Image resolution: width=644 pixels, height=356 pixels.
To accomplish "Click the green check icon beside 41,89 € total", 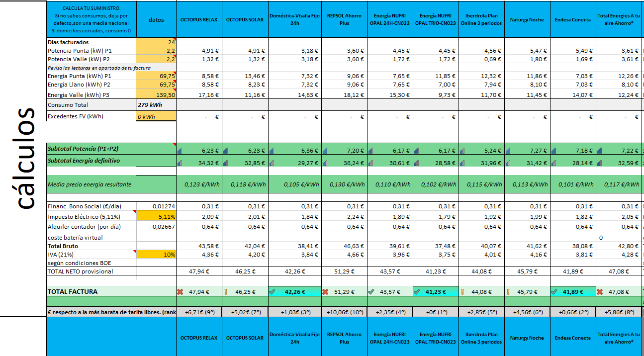I will [554, 292].
